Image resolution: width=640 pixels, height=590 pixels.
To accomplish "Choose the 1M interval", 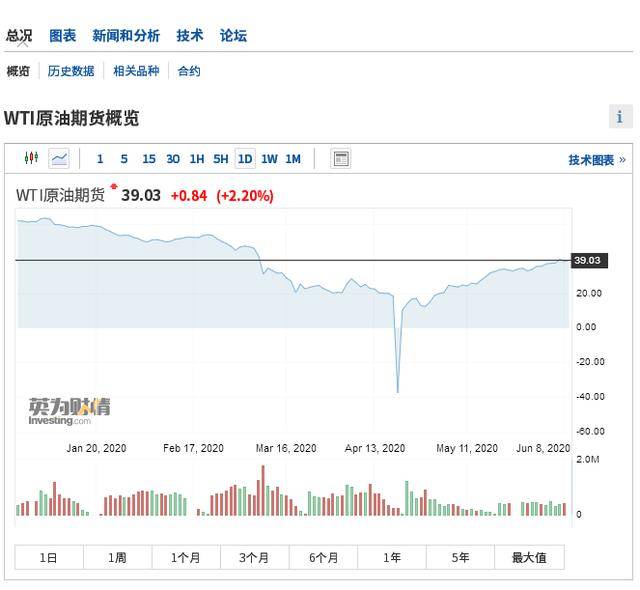I will (293, 159).
